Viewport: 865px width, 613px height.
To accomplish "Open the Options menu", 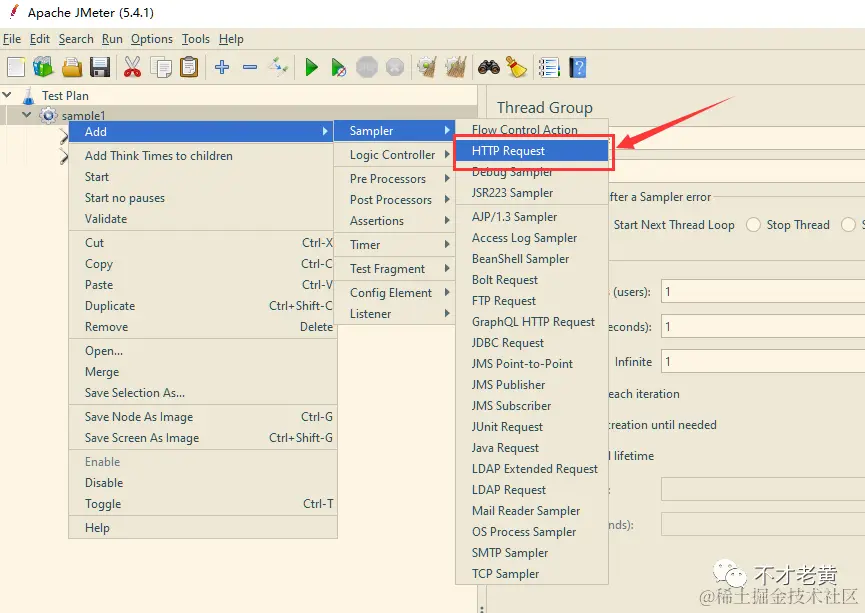I will [152, 39].
